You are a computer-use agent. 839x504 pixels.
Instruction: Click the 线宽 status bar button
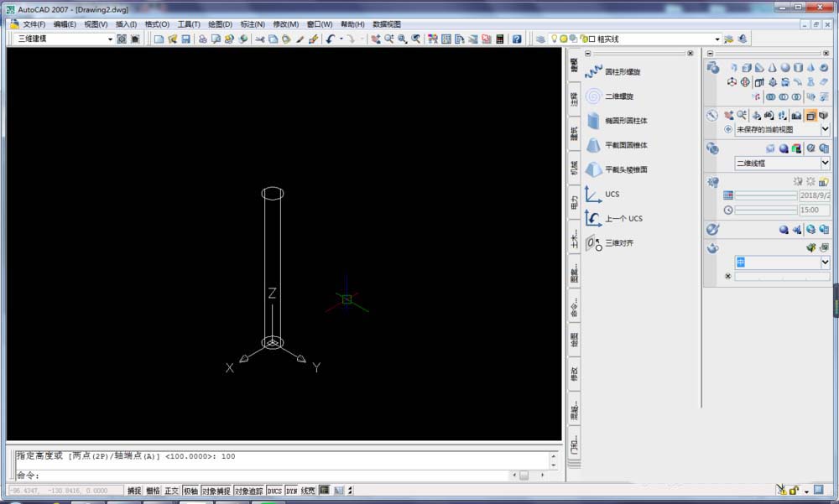click(308, 491)
